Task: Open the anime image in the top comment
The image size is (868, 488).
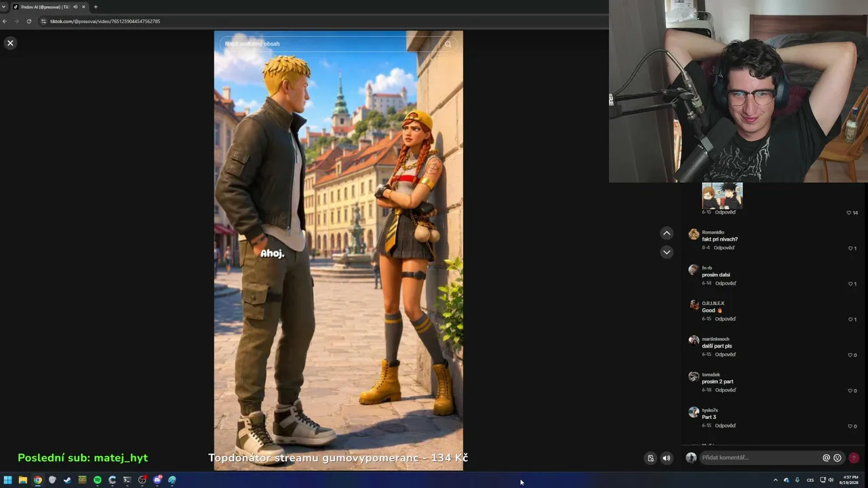Action: [x=722, y=195]
